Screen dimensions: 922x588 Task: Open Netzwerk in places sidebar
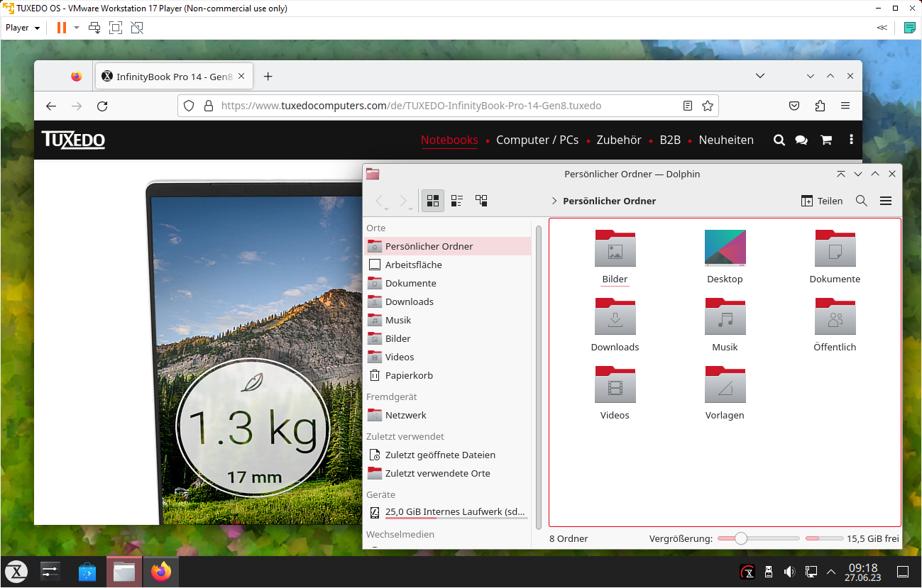(448, 415)
